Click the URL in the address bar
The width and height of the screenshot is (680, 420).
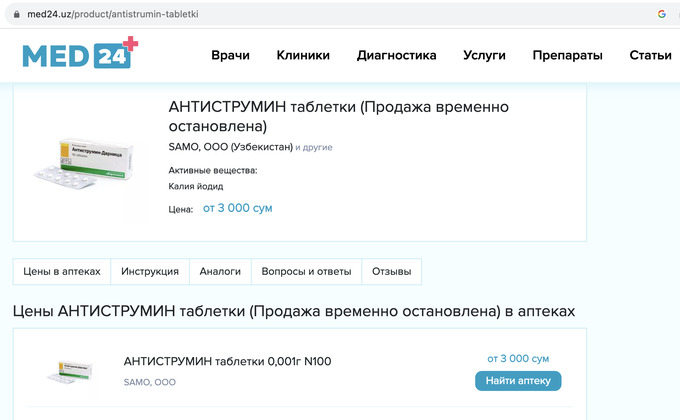coord(113,14)
